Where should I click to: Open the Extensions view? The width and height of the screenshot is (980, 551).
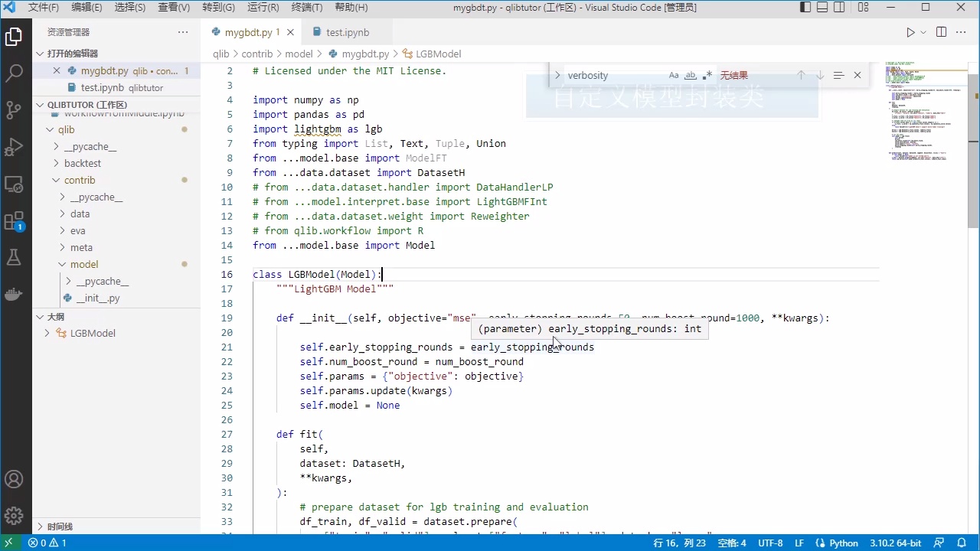(14, 221)
